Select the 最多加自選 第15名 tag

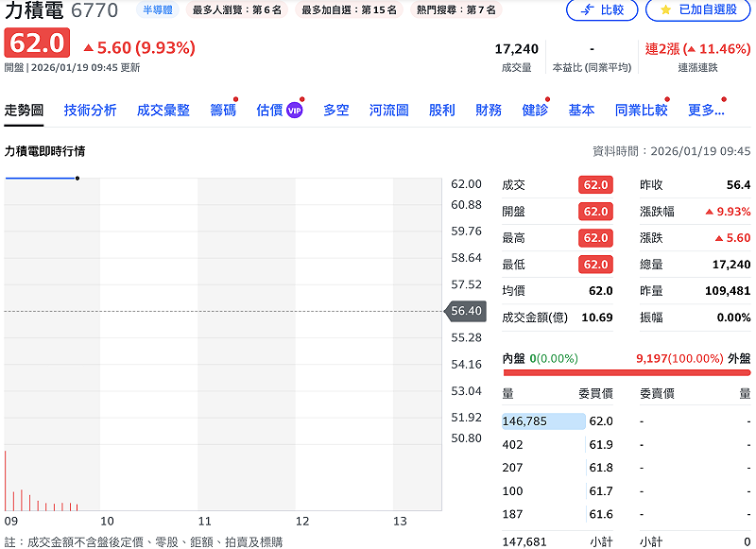click(x=349, y=10)
